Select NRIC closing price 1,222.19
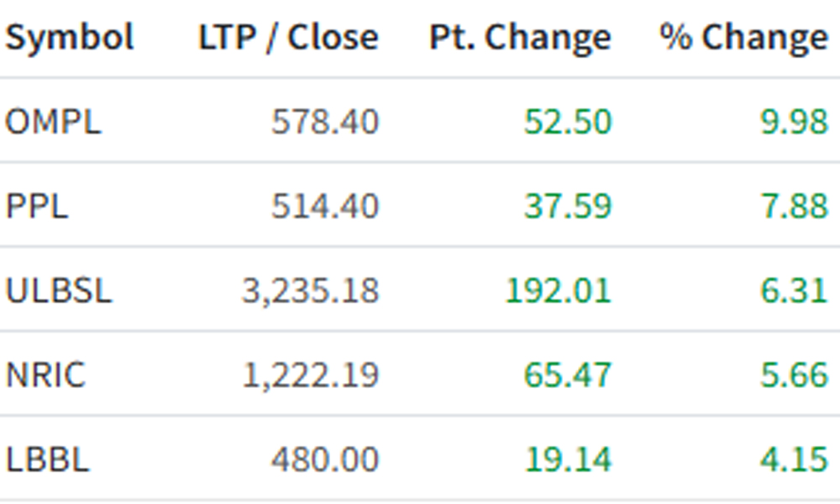The width and height of the screenshot is (840, 504). (x=311, y=375)
